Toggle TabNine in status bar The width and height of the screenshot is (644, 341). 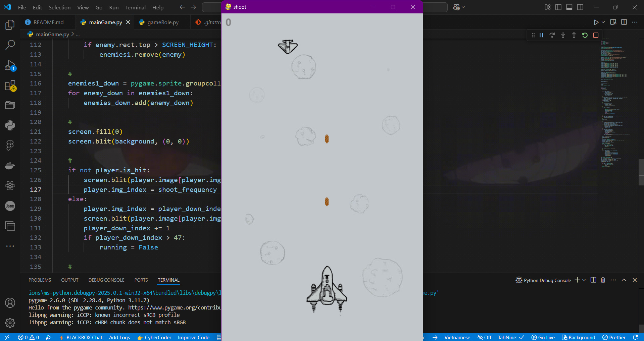coord(510,337)
